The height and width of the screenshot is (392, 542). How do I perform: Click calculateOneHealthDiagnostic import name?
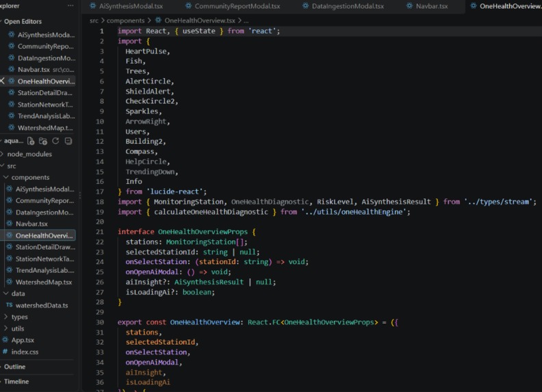coord(211,212)
